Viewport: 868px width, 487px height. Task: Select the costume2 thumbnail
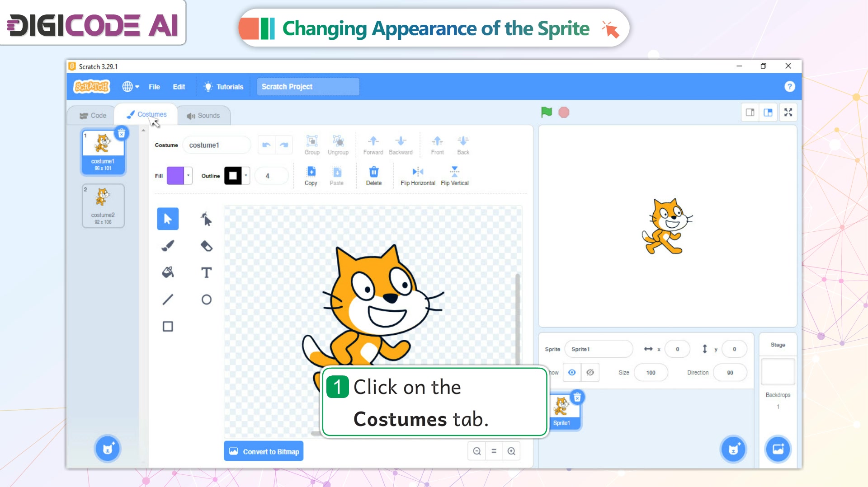[x=103, y=206]
